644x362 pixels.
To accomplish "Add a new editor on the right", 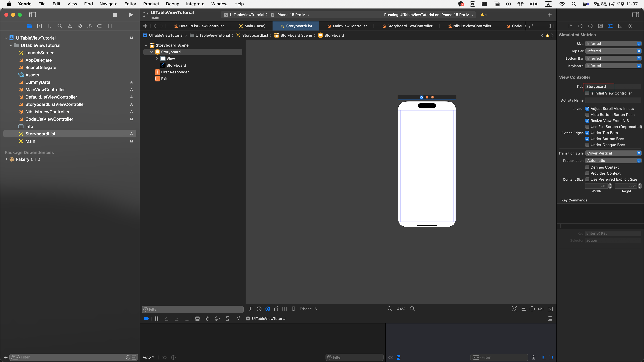I will click(551, 26).
